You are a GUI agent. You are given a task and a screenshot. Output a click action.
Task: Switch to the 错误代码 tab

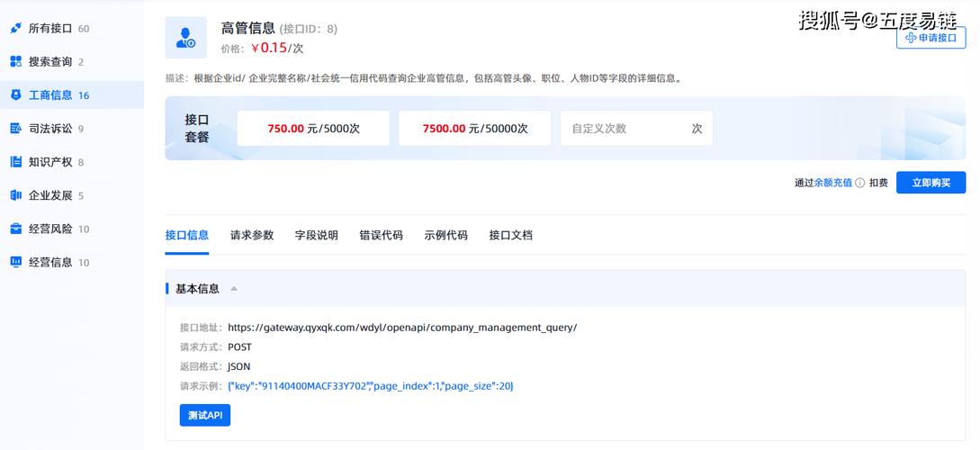[382, 236]
